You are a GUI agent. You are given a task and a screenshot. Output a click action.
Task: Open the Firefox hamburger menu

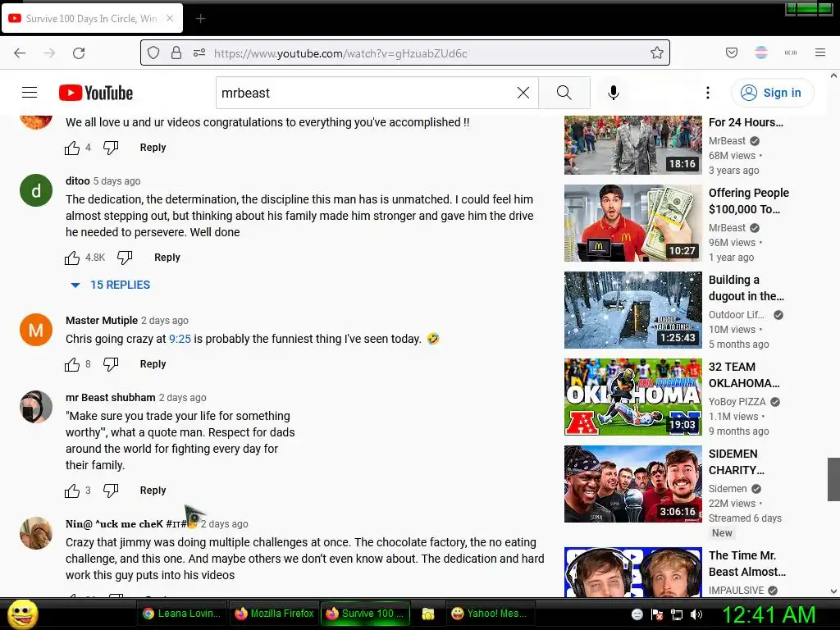pos(820,52)
